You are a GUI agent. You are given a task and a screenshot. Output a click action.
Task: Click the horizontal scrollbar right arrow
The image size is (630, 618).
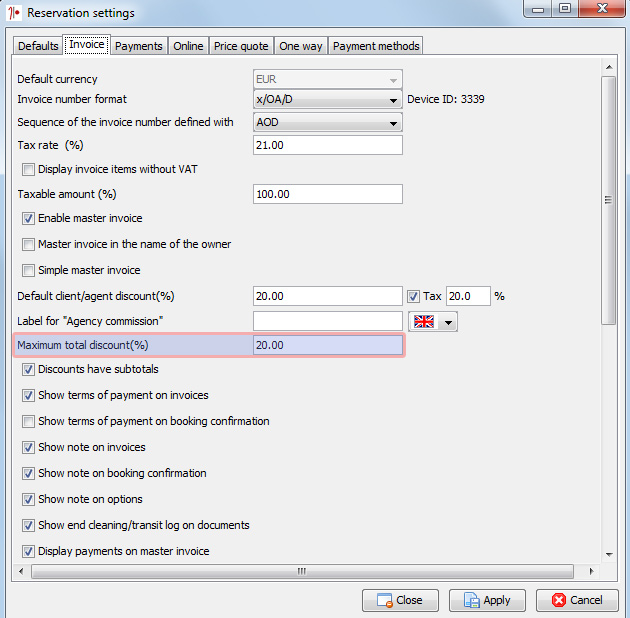pyautogui.click(x=591, y=571)
